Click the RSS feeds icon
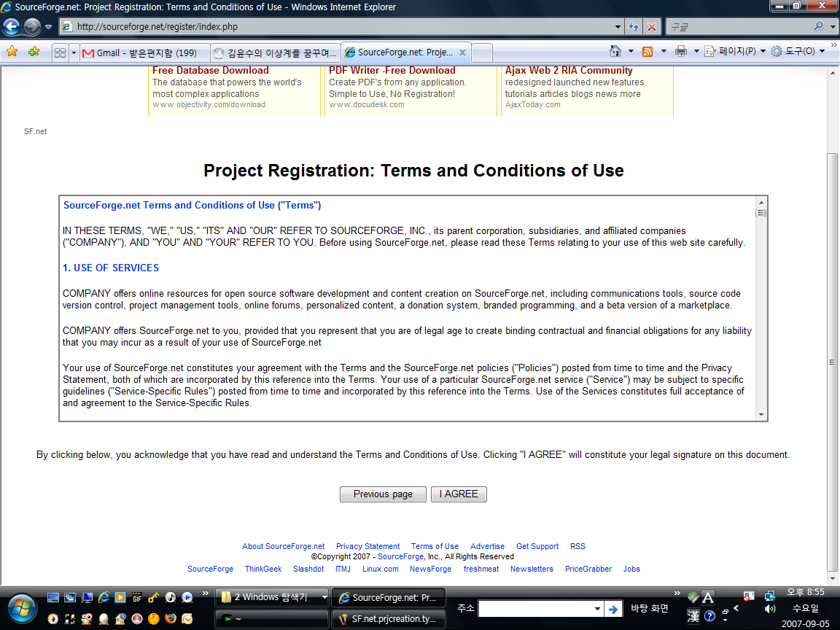 pyautogui.click(x=647, y=52)
